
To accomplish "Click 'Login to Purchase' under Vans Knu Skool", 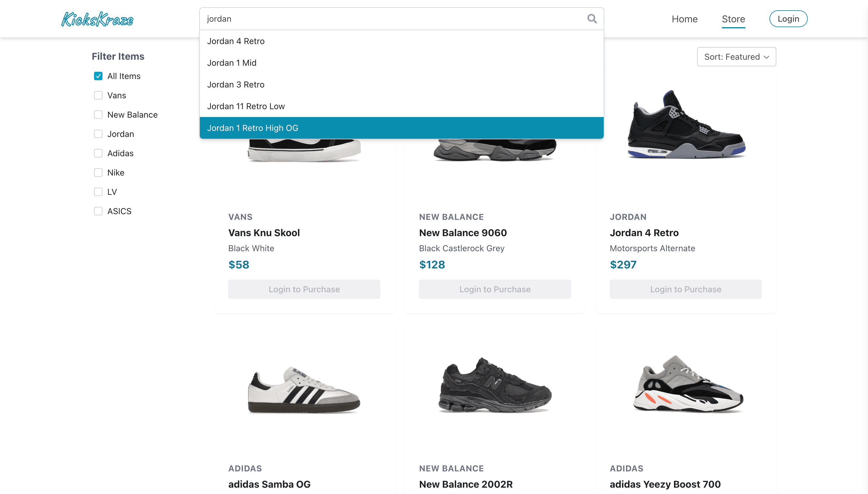I will pyautogui.click(x=304, y=289).
